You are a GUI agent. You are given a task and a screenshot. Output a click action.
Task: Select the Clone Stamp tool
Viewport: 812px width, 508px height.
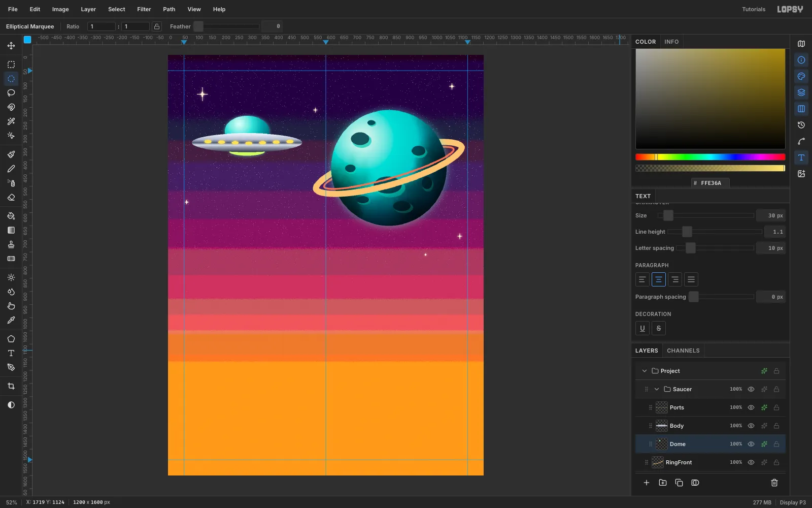click(x=11, y=244)
